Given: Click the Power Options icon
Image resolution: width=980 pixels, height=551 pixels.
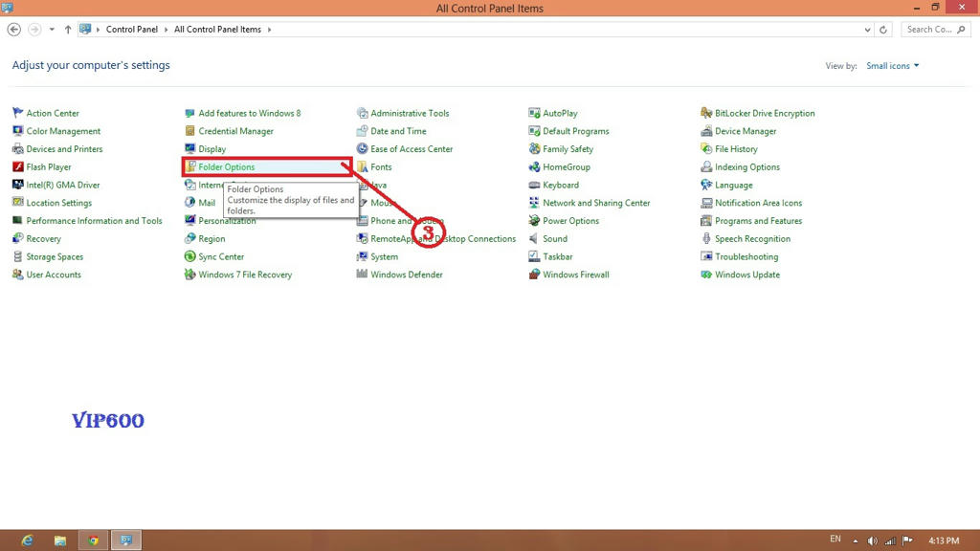Looking at the screenshot, I should click(x=534, y=221).
